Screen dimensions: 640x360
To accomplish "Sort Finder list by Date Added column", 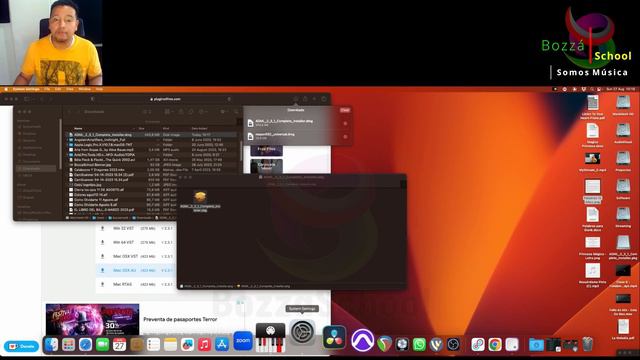I will coord(200,129).
